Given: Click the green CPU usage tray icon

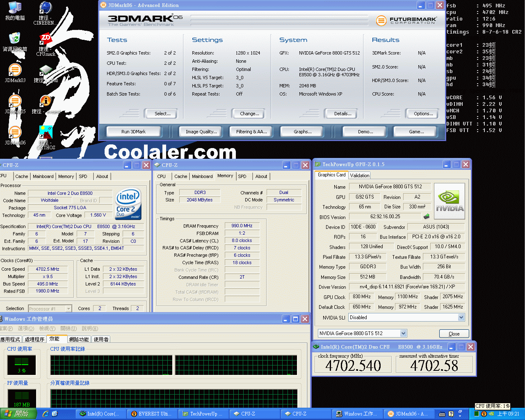Looking at the screenshot, I should (x=477, y=414).
